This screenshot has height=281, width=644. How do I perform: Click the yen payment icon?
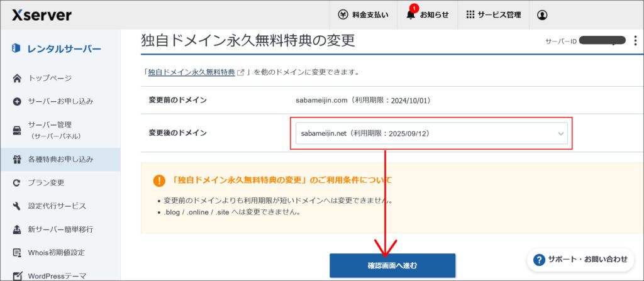(343, 15)
